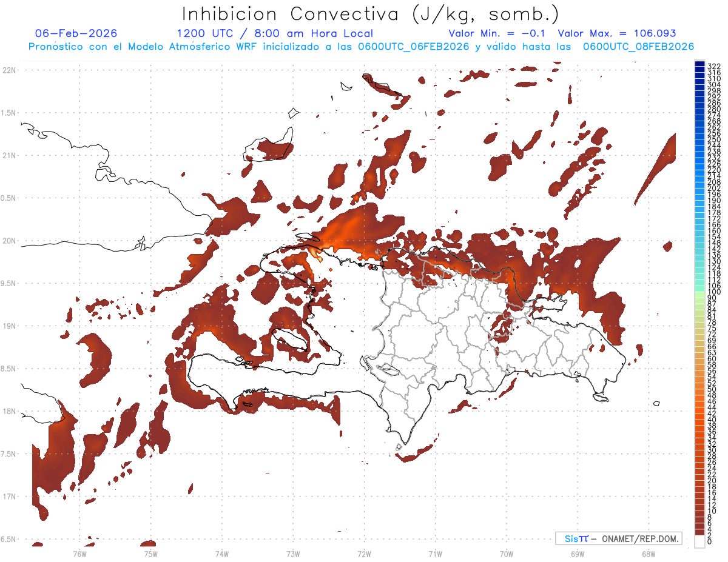Click the '322' colorbar value label
This screenshot has width=728, height=562.
(713, 65)
